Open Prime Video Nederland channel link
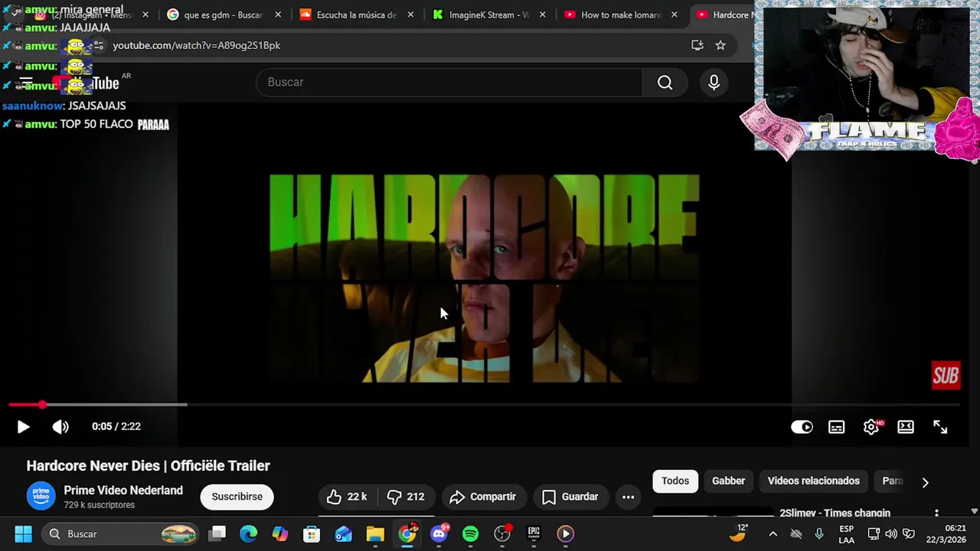 point(123,491)
